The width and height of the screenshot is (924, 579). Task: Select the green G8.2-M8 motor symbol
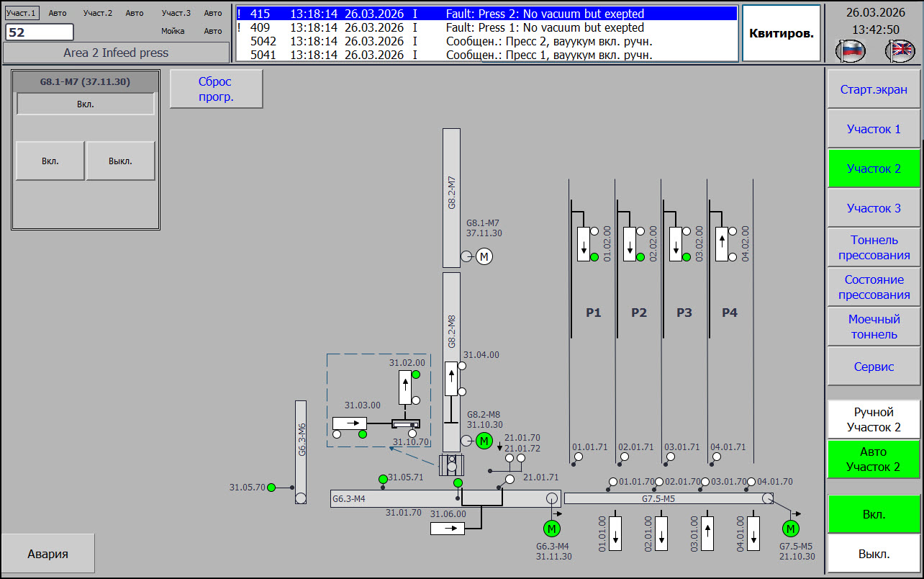(484, 441)
